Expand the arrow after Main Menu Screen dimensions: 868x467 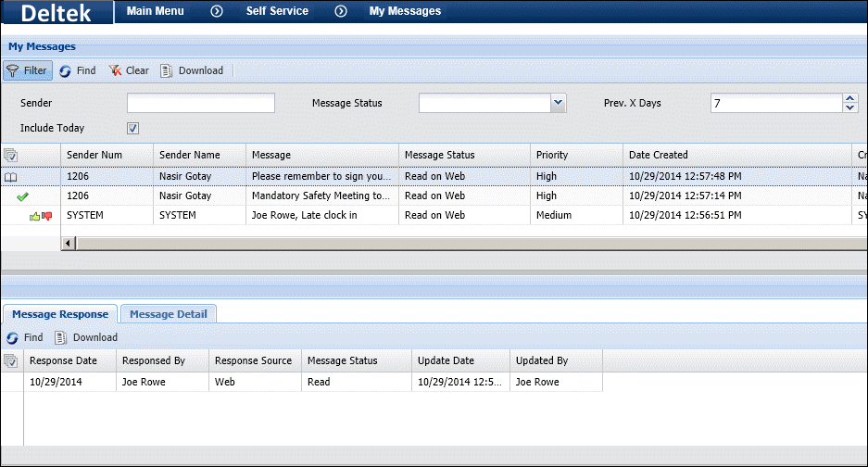(x=217, y=11)
